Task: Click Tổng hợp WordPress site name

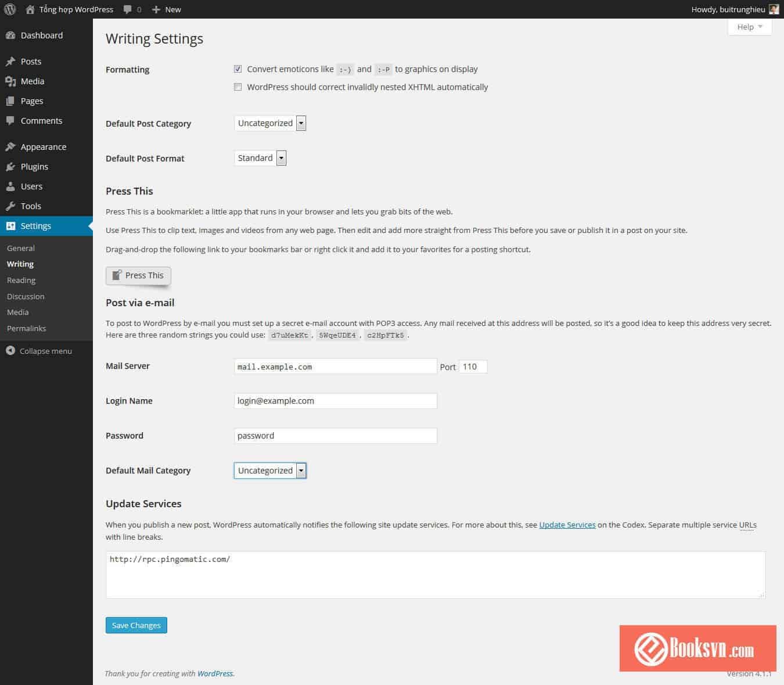Action: (x=76, y=9)
